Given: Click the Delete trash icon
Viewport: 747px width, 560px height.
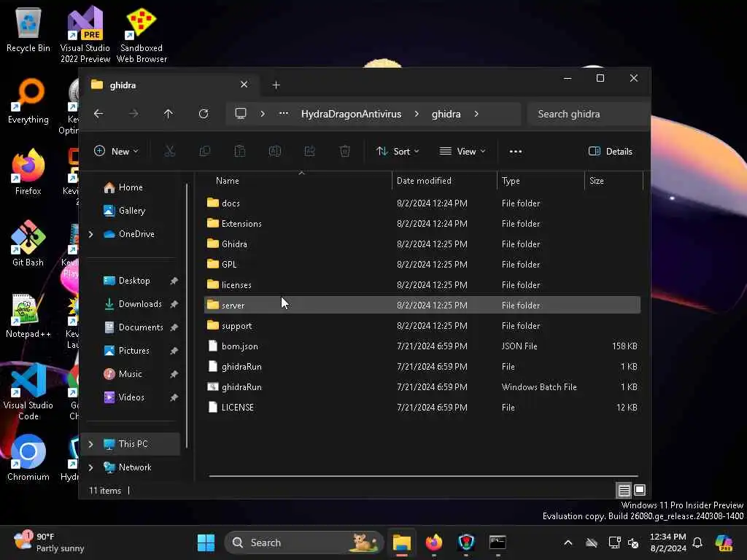Looking at the screenshot, I should coord(345,152).
